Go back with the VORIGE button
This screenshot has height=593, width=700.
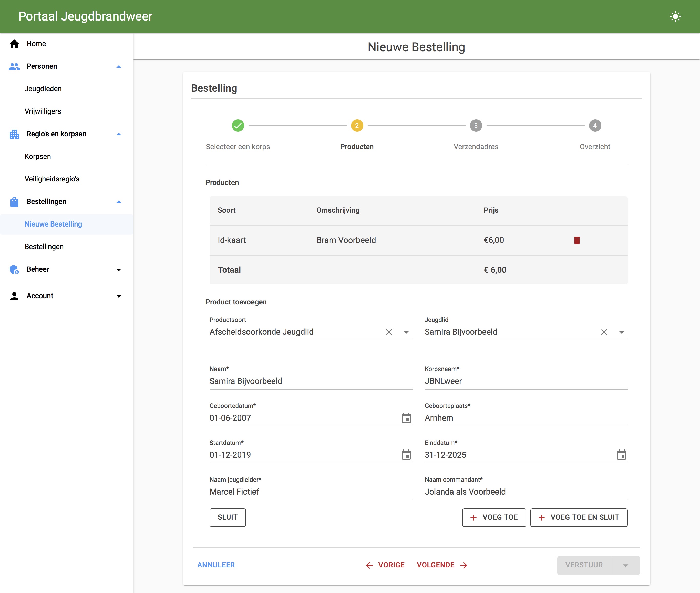click(x=385, y=565)
